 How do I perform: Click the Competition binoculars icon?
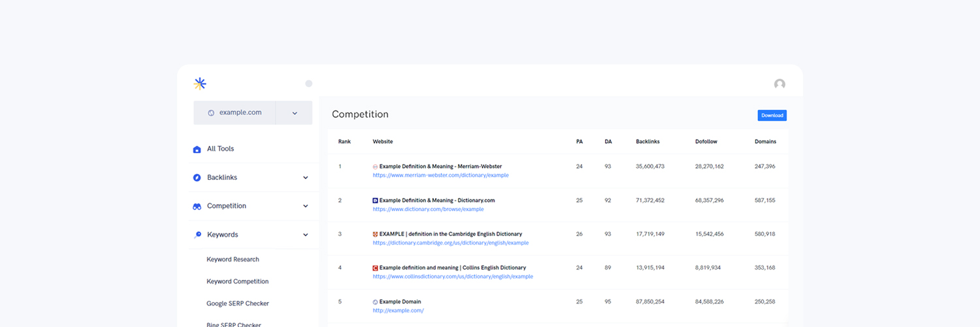(x=197, y=206)
